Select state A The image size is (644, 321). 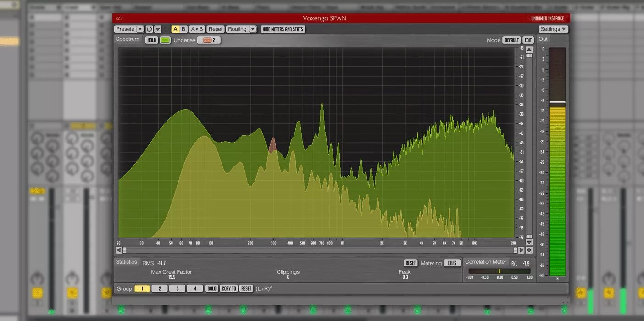click(x=175, y=29)
